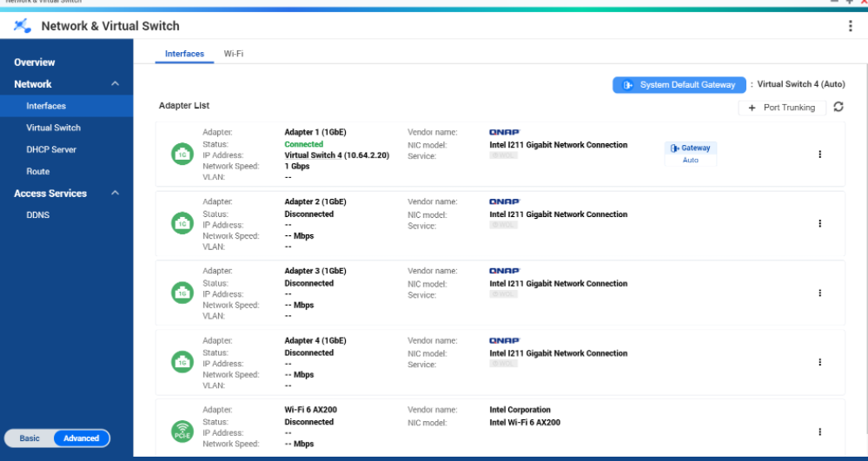Click the green 1G icon of Adapter 3

coord(182,293)
